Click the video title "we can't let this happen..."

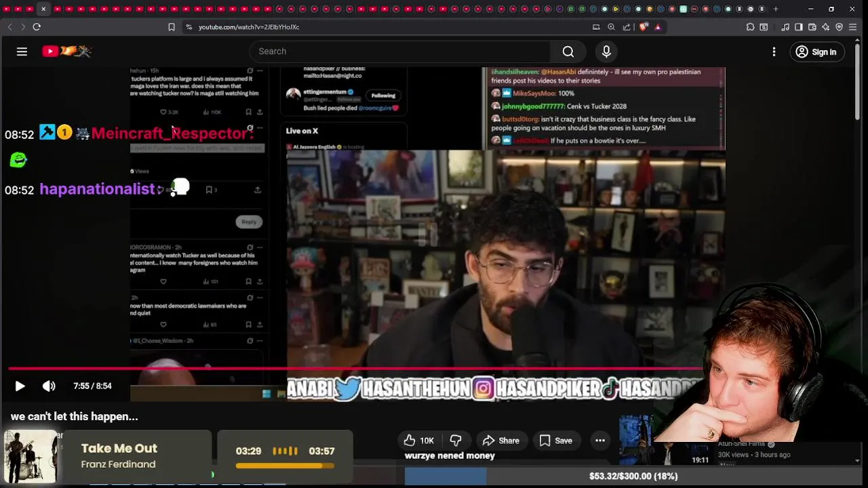(75, 416)
